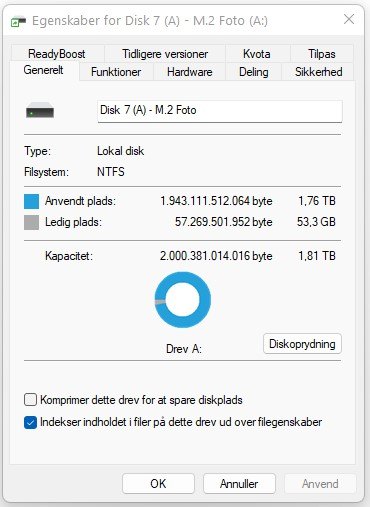
Task: Click the disk name text field
Action: [220, 111]
